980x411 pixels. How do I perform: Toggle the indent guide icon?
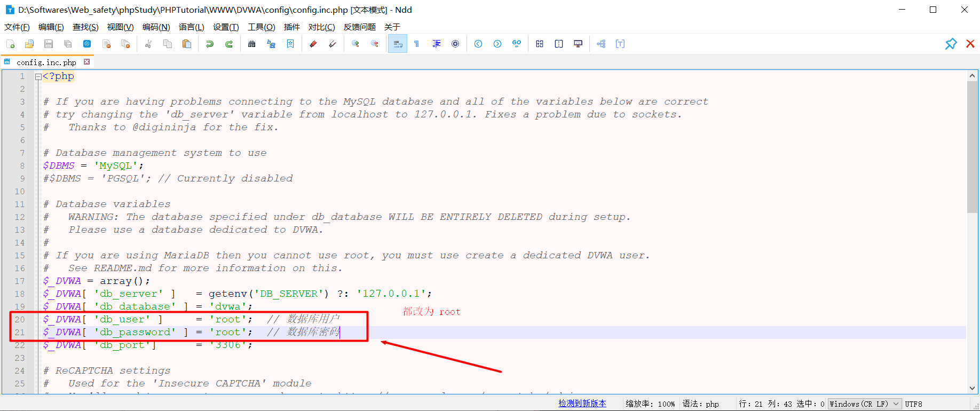tap(436, 44)
